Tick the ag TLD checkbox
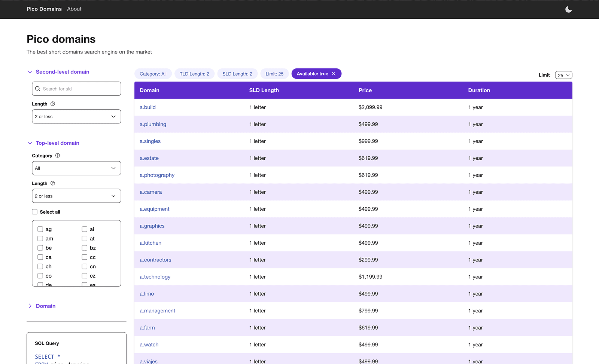The image size is (599, 364). coord(40,229)
